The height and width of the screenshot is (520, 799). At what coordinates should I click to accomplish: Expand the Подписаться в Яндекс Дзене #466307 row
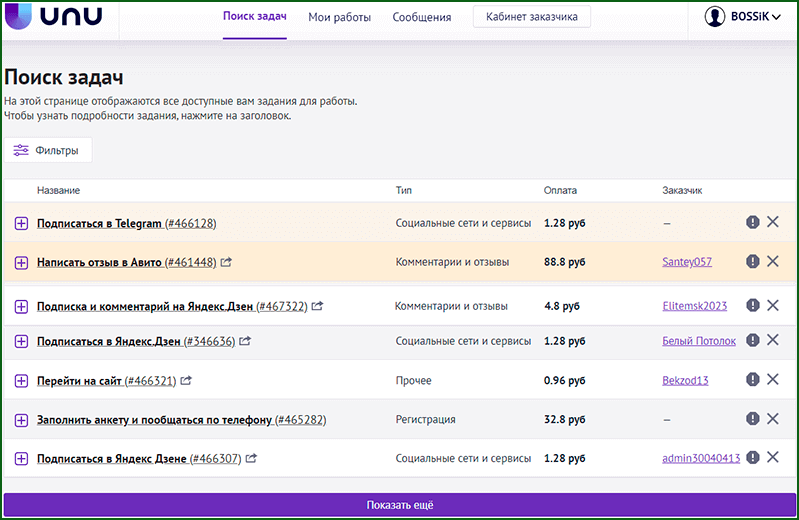(x=21, y=459)
